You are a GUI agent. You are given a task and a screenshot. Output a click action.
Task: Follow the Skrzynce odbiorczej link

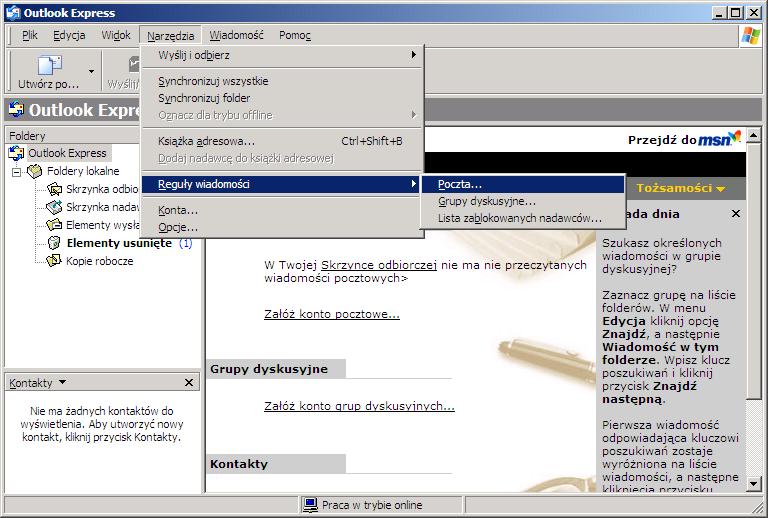tap(379, 265)
